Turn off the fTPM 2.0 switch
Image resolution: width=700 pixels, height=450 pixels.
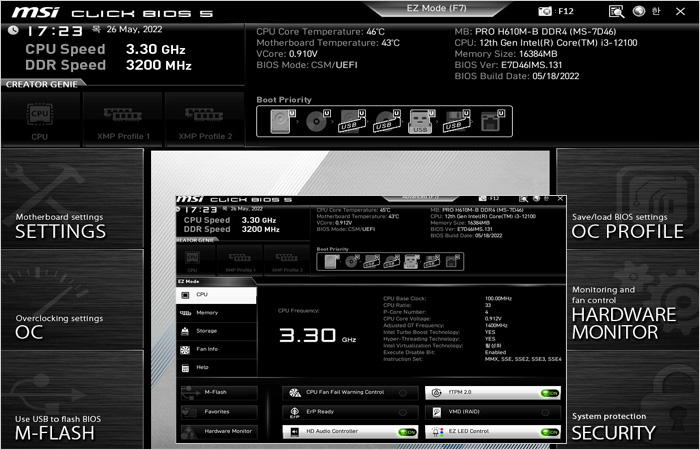(550, 393)
